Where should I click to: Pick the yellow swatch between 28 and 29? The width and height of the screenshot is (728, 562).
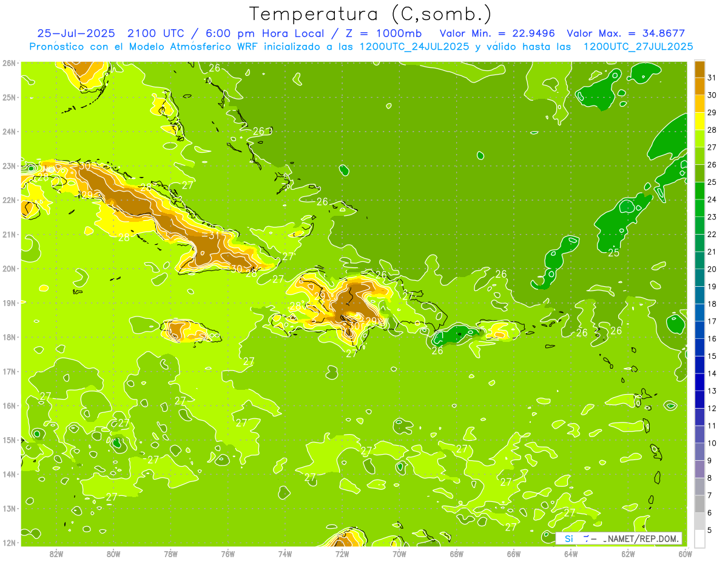click(x=699, y=121)
